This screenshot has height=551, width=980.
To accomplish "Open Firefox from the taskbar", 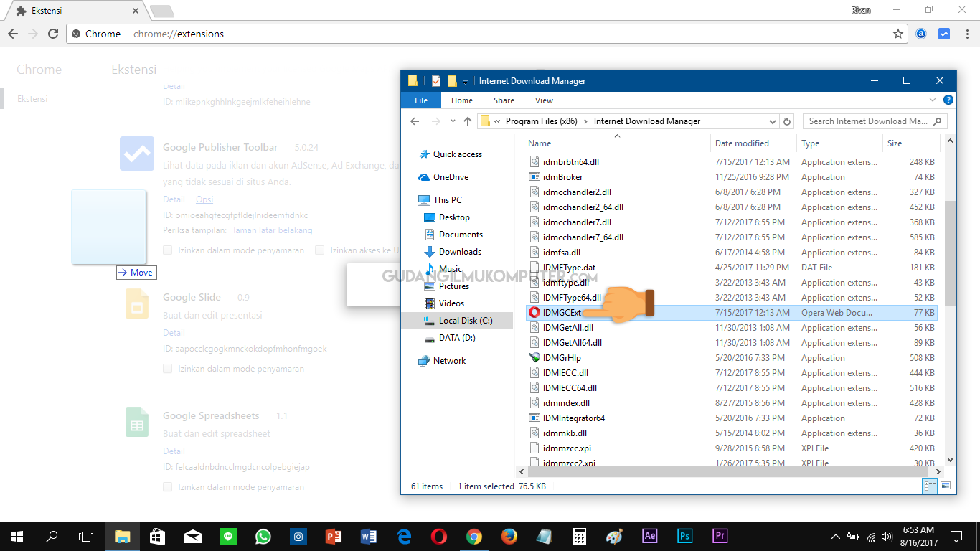I will pyautogui.click(x=509, y=536).
